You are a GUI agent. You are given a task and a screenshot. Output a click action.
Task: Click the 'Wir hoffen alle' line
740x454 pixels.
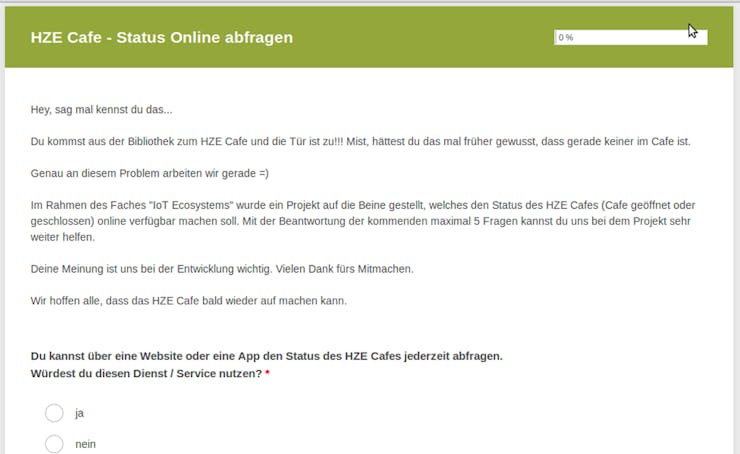click(x=189, y=301)
